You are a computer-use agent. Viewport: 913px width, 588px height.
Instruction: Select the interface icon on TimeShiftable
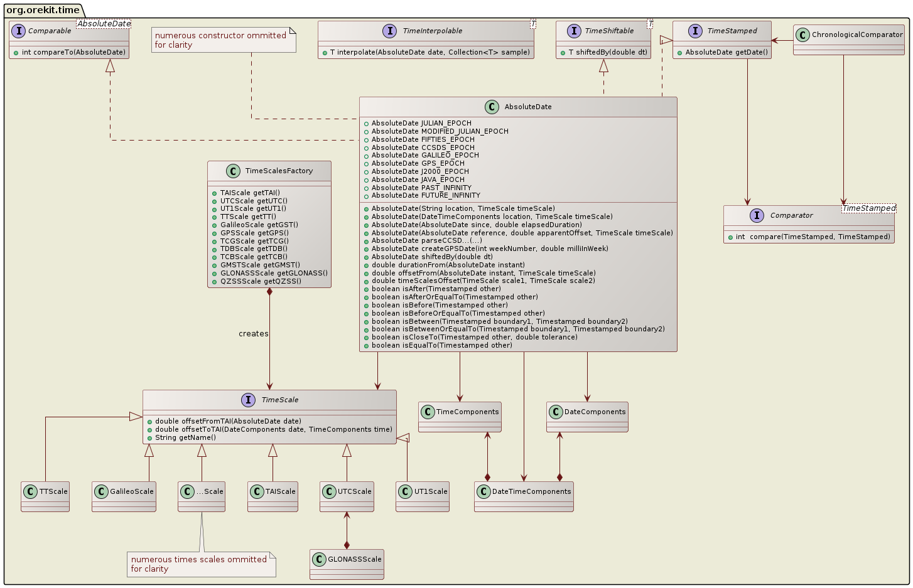[x=575, y=30]
